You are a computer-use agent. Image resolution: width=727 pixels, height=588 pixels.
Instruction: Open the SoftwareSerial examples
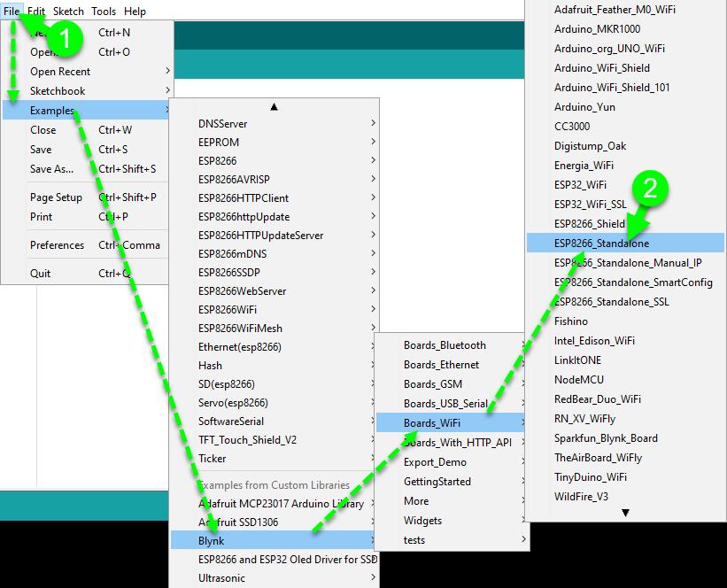[x=274, y=421]
